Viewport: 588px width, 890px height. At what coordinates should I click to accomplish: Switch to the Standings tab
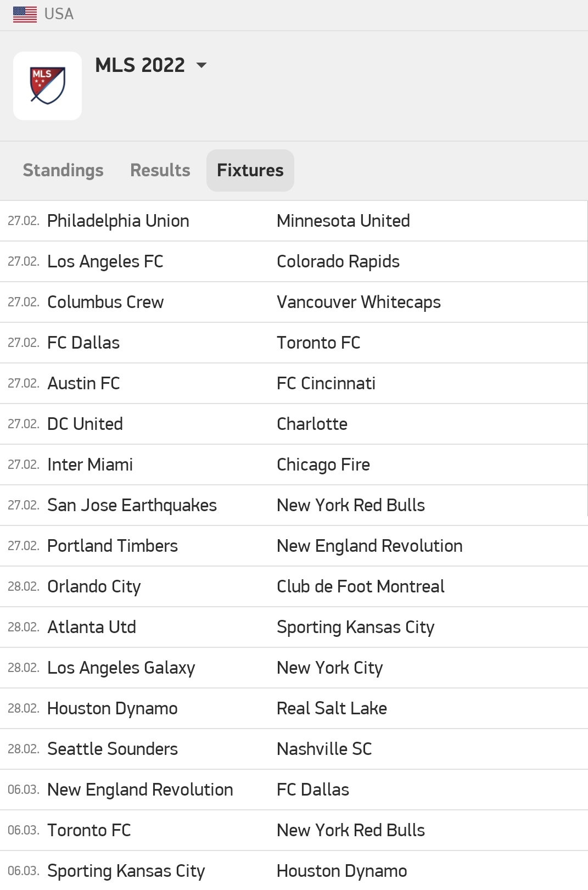63,170
